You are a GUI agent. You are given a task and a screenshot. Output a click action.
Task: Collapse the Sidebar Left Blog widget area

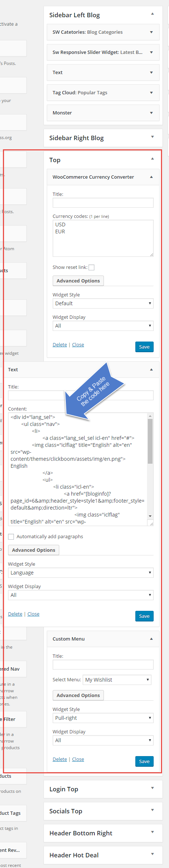[x=153, y=14]
